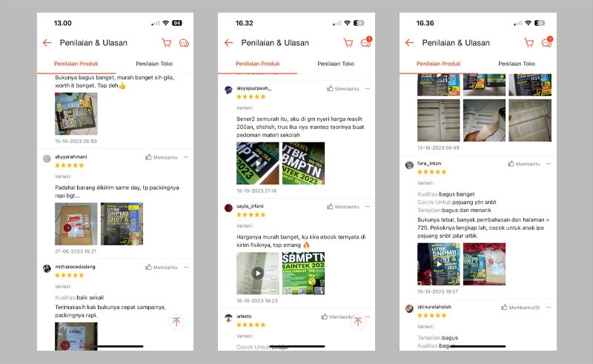The image size is (593, 364).
Task: Open fara_intan username profile
Action: coord(429,163)
